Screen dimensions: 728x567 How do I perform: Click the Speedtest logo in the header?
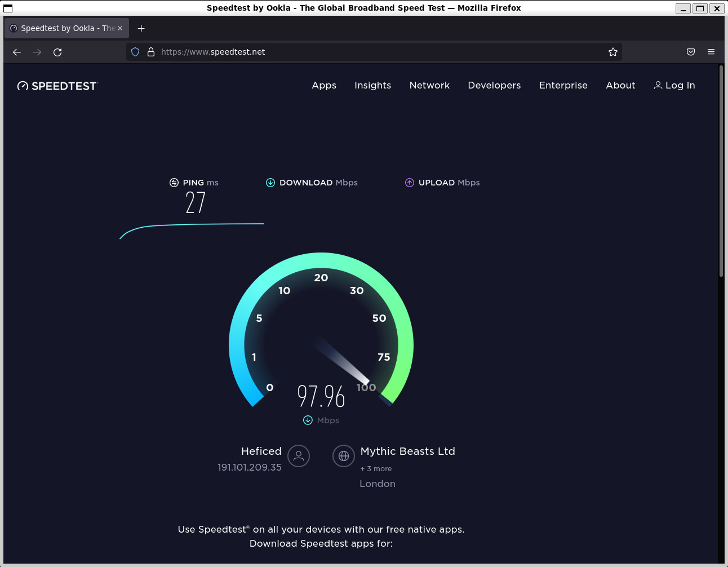point(57,86)
